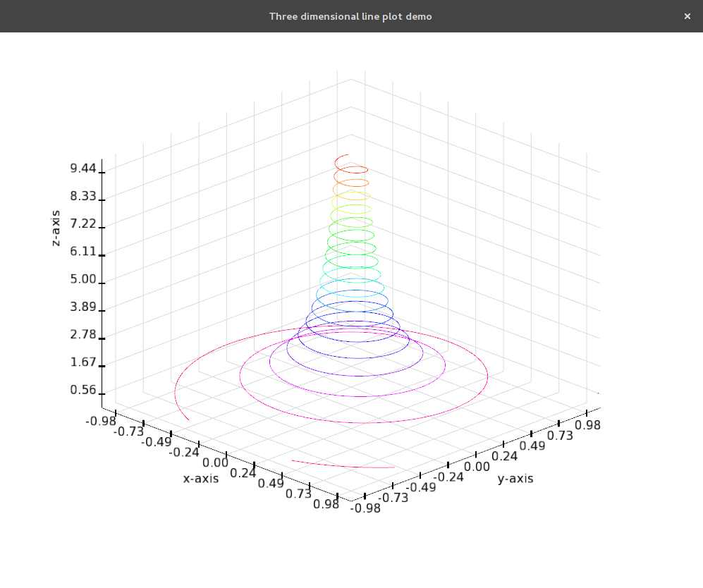Screen dimensions: 703x588
Task: Select the -0.98 tick on the y-axis
Action: click(366, 508)
